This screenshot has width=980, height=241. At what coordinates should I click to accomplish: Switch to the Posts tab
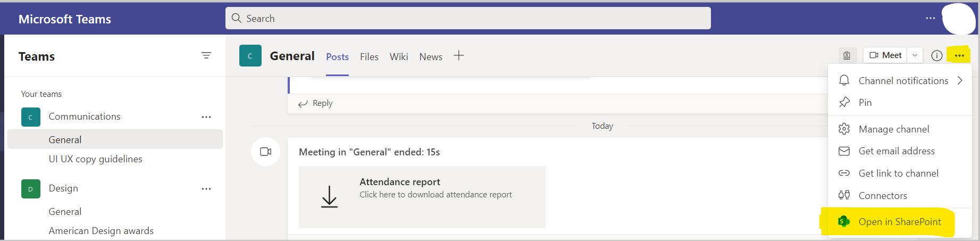(x=337, y=56)
